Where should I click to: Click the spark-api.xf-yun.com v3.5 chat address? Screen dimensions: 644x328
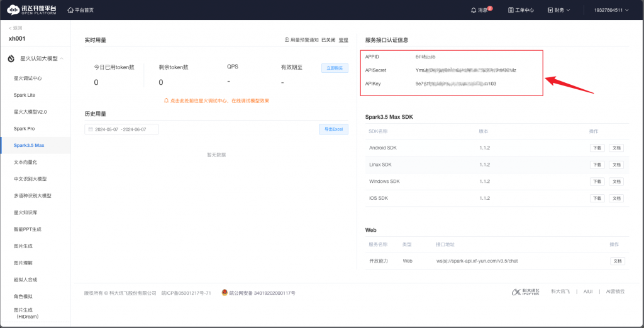477,261
